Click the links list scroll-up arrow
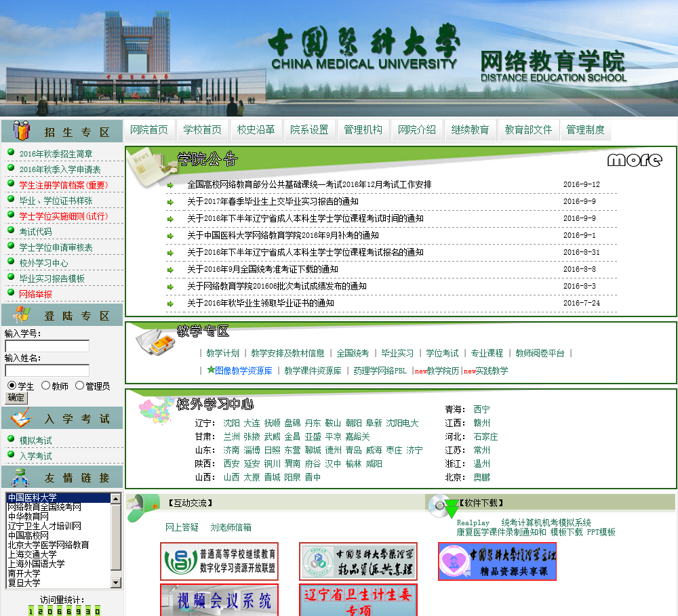 click(x=115, y=498)
